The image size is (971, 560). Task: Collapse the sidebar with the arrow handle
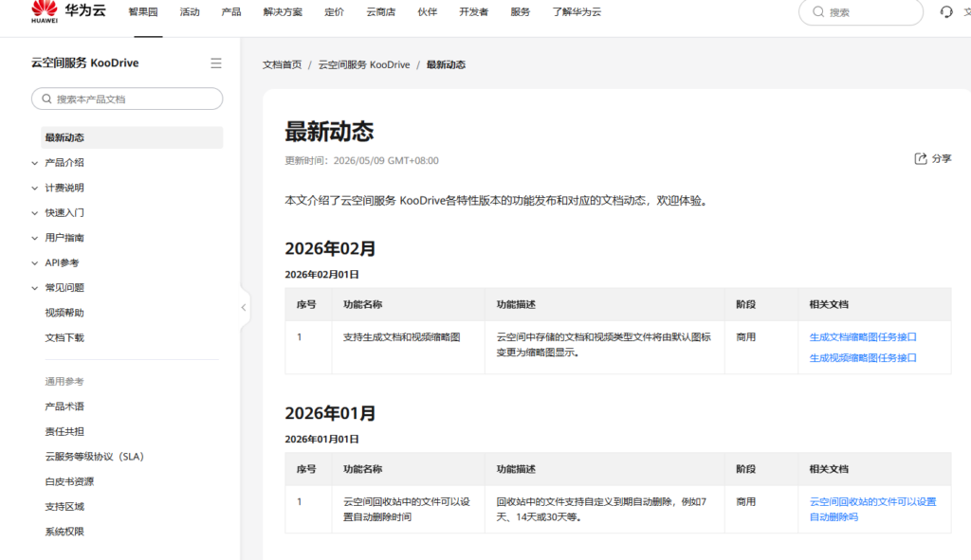click(244, 307)
